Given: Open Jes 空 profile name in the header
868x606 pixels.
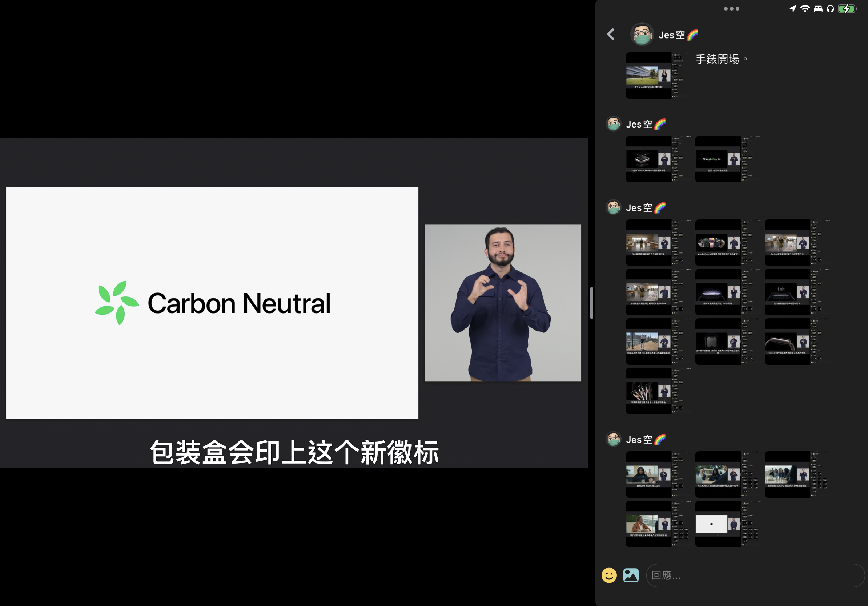Looking at the screenshot, I should coord(678,35).
